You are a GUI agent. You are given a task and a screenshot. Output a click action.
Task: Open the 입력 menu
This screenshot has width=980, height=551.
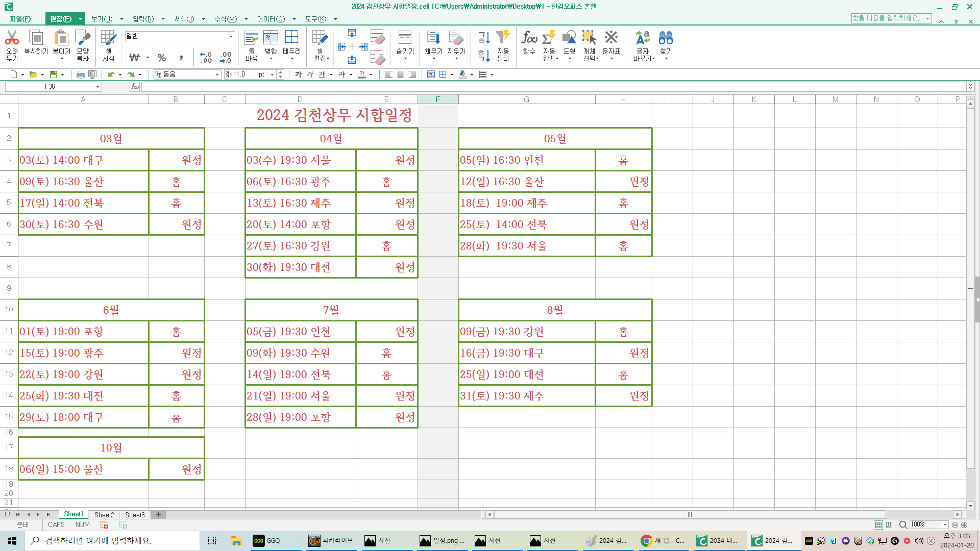point(143,19)
